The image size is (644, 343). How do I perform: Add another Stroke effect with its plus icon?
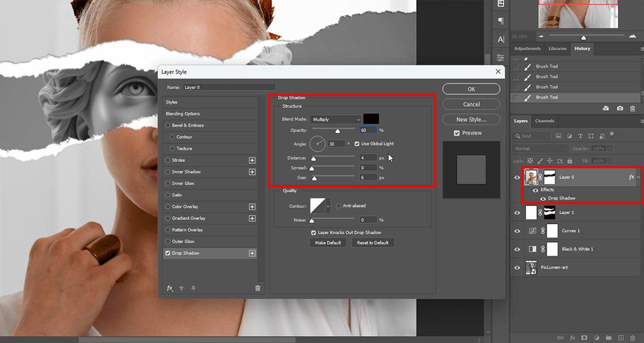coord(252,160)
